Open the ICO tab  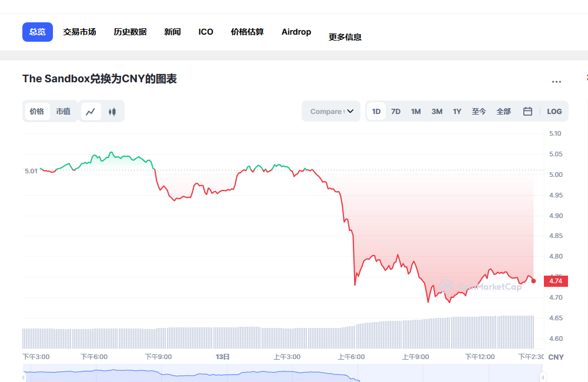(x=206, y=32)
